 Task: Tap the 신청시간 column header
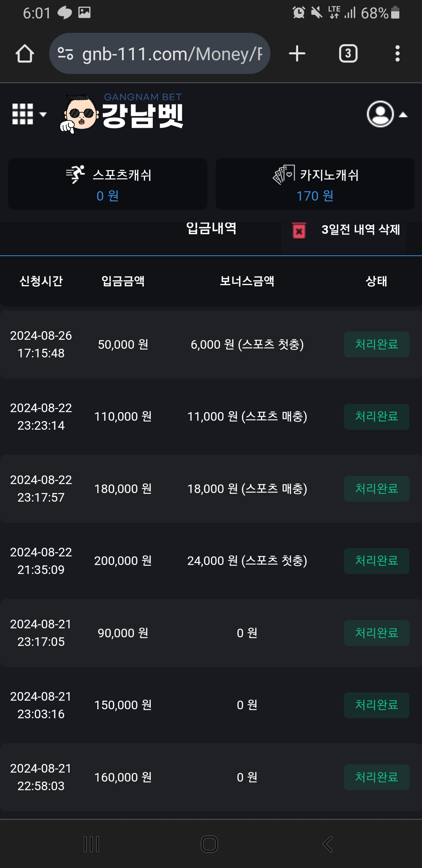click(x=41, y=281)
